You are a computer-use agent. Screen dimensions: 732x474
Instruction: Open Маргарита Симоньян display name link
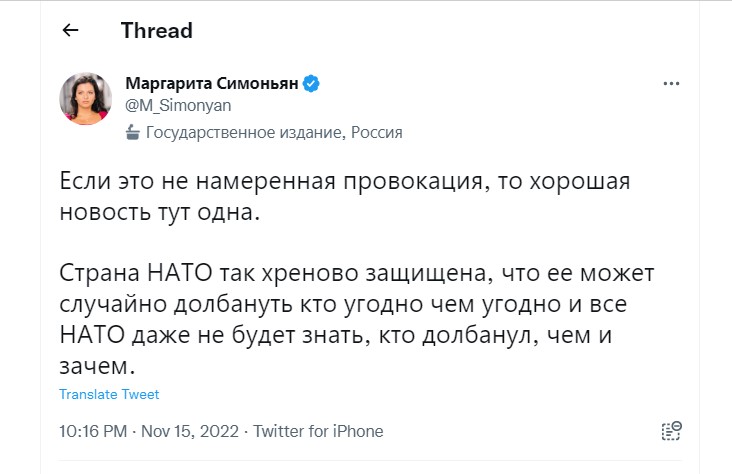(212, 83)
